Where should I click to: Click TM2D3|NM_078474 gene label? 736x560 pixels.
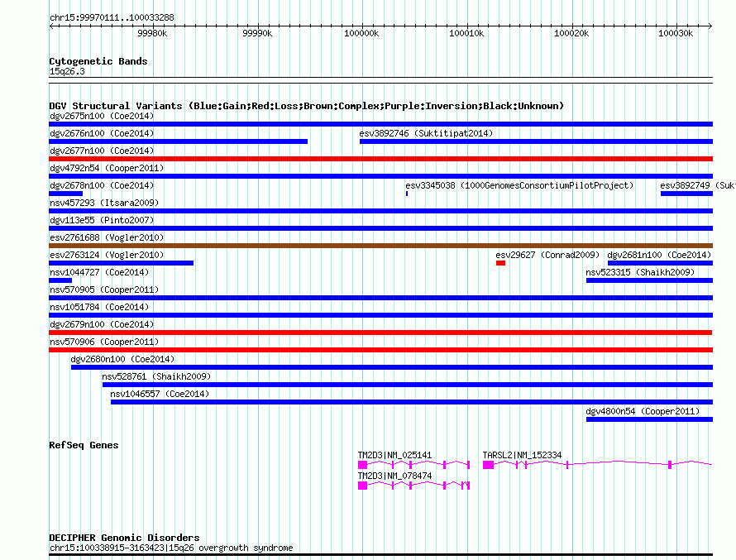tap(394, 476)
